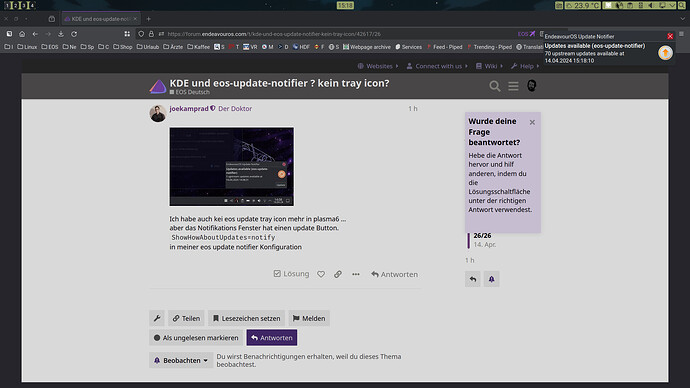Screen dimensions: 690x388
Task: Expand the Websites menu
Action: click(378, 66)
